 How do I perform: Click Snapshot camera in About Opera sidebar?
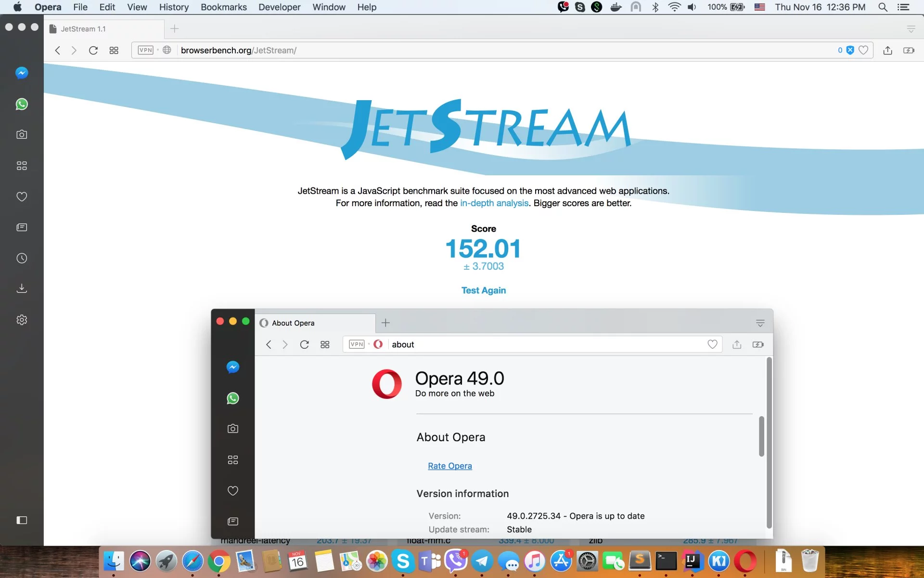(x=233, y=429)
